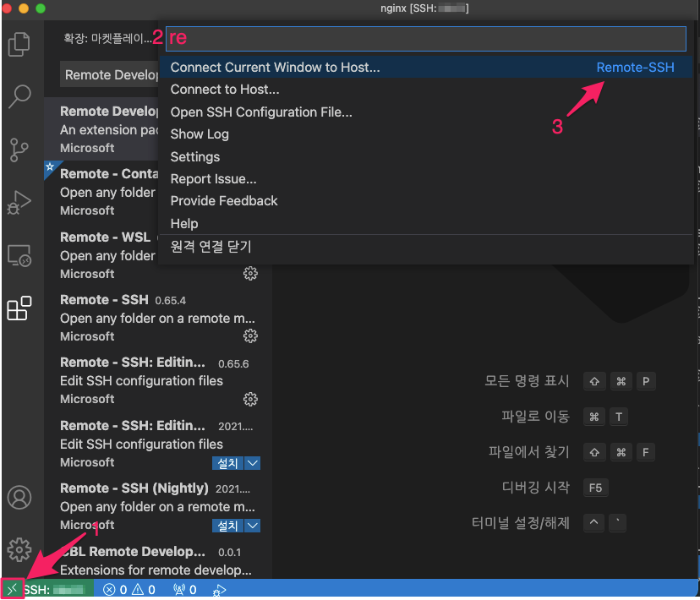Choose Provide Feedback command
The width and height of the screenshot is (700, 600).
click(x=425, y=201)
